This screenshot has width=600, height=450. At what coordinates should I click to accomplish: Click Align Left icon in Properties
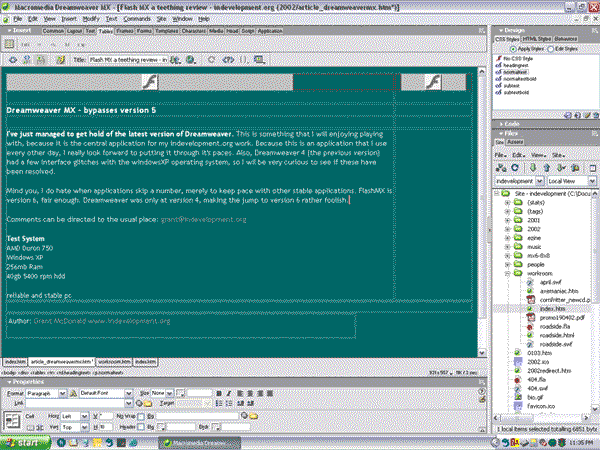[x=240, y=393]
